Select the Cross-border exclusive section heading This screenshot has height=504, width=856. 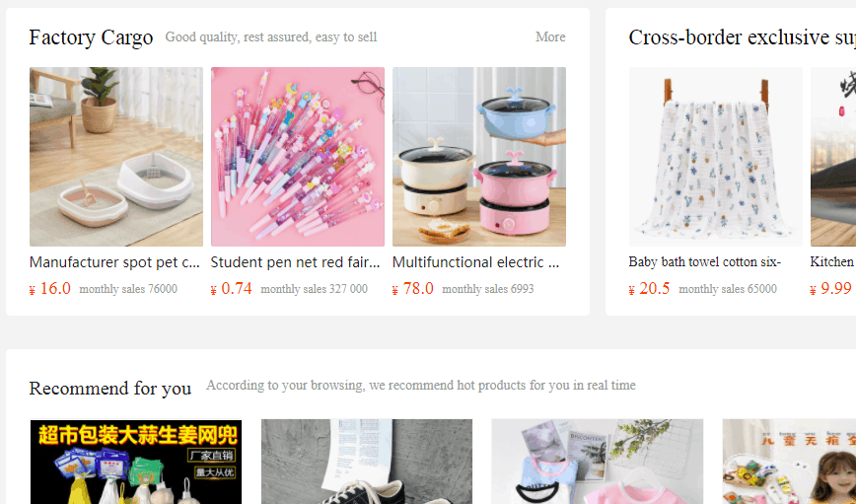[742, 37]
